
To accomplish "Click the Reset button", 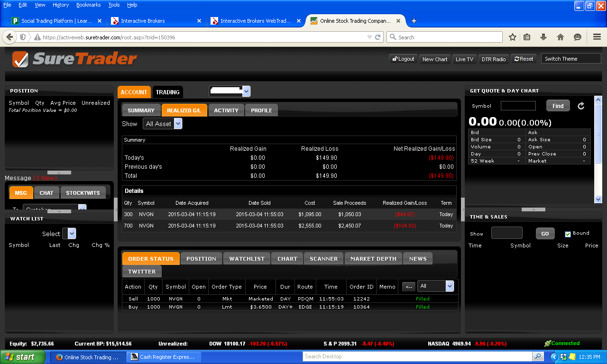I will [524, 59].
